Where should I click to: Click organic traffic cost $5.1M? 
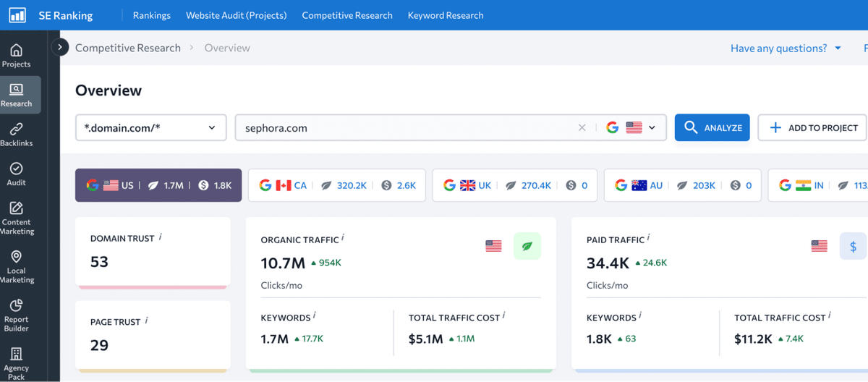[x=425, y=339]
